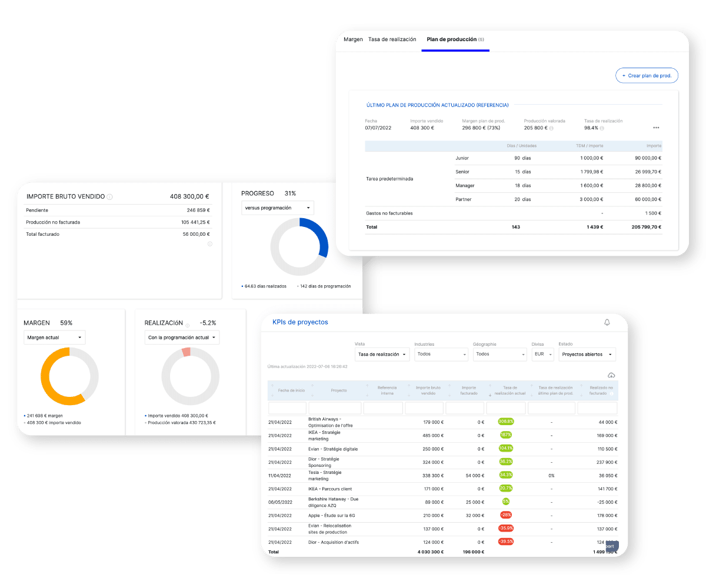Click info icon beside Producción valorada amount
The height and width of the screenshot is (588, 706).
click(x=551, y=128)
